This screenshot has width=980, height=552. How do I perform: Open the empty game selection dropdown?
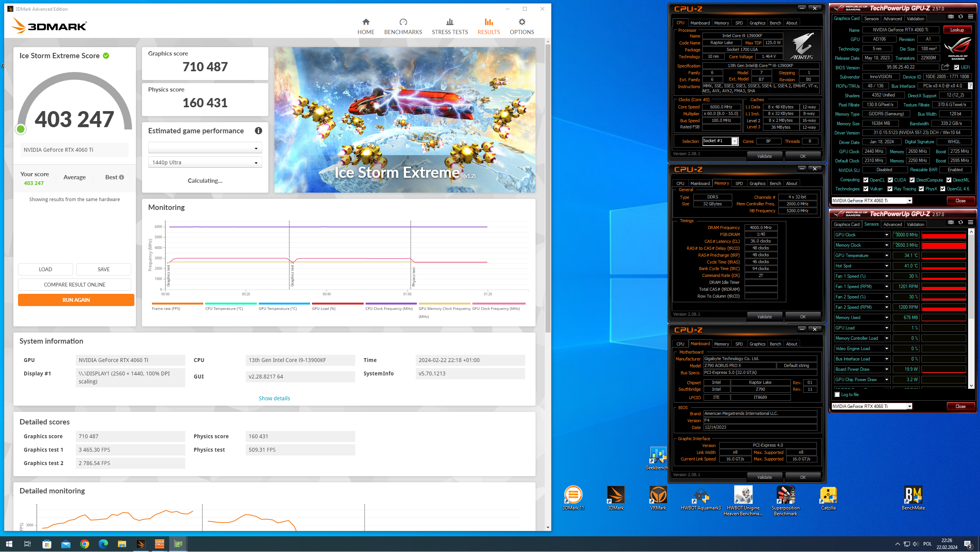click(205, 148)
